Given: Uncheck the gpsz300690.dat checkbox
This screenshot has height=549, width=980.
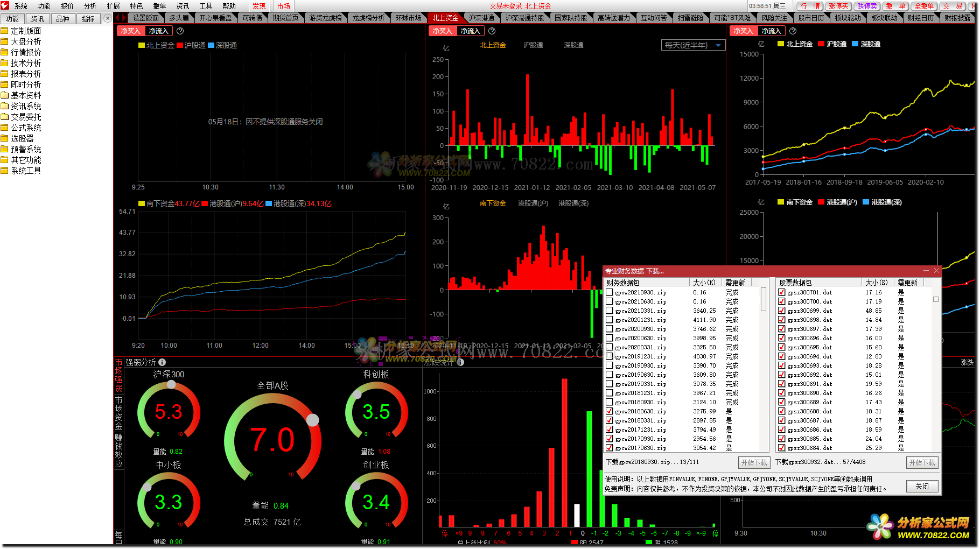Looking at the screenshot, I should coord(781,393).
